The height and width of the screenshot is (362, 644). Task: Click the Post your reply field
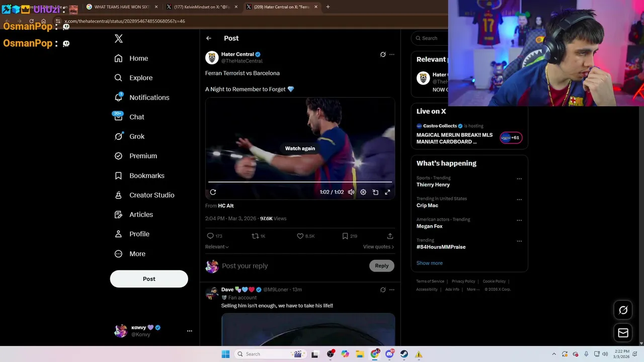click(x=294, y=266)
